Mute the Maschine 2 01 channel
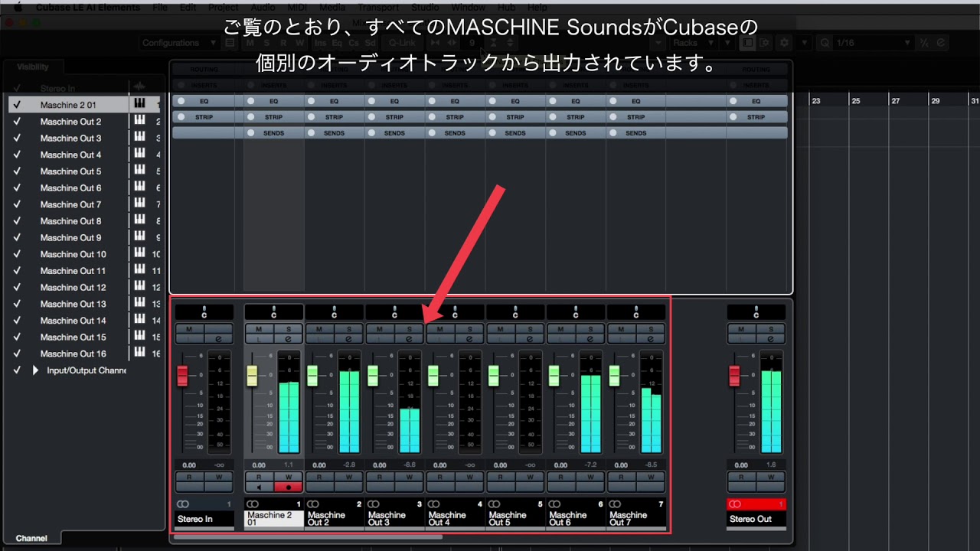Viewport: 980px width, 551px height. [260, 329]
